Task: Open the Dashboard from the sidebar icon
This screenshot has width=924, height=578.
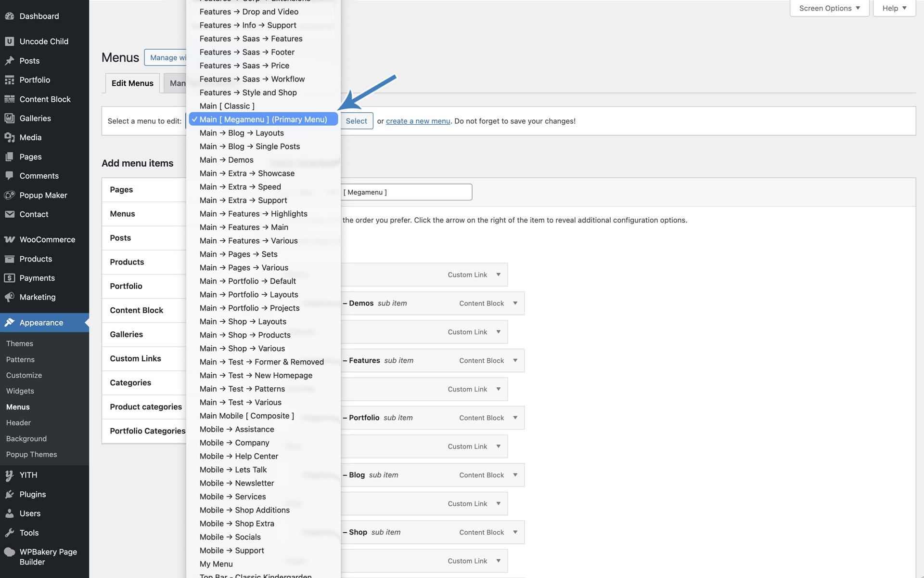Action: pyautogui.click(x=9, y=16)
